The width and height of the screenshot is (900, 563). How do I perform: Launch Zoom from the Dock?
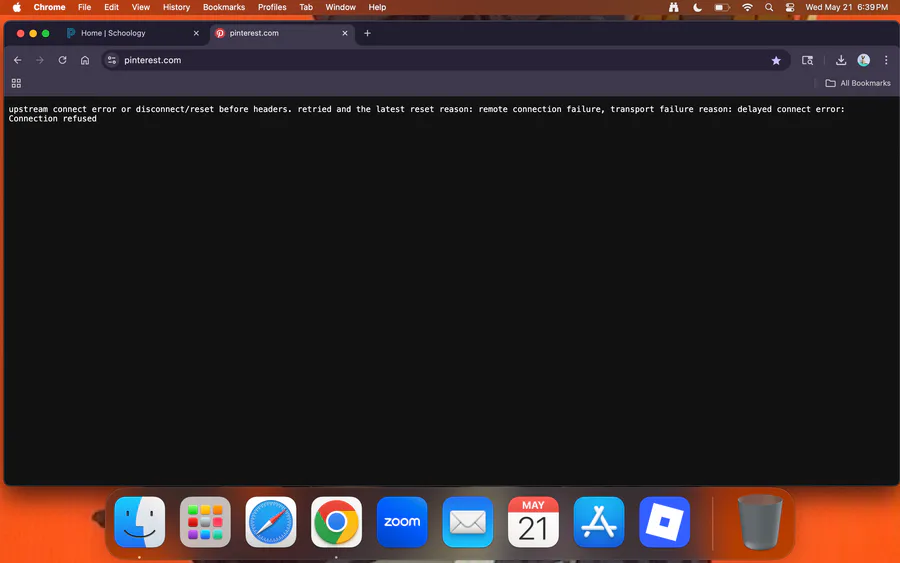402,522
